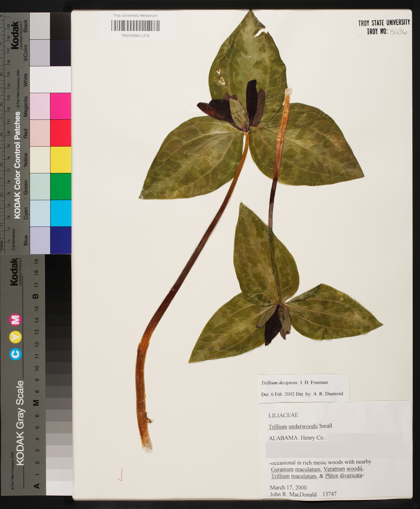
Task: Click the bright yellow color patch
Action: 61,160
